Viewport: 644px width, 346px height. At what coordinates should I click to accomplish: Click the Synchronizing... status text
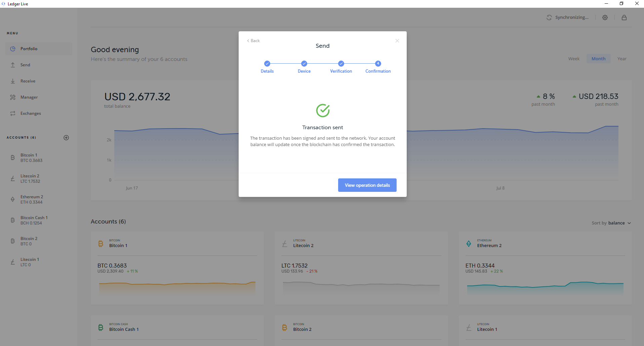coord(572,18)
